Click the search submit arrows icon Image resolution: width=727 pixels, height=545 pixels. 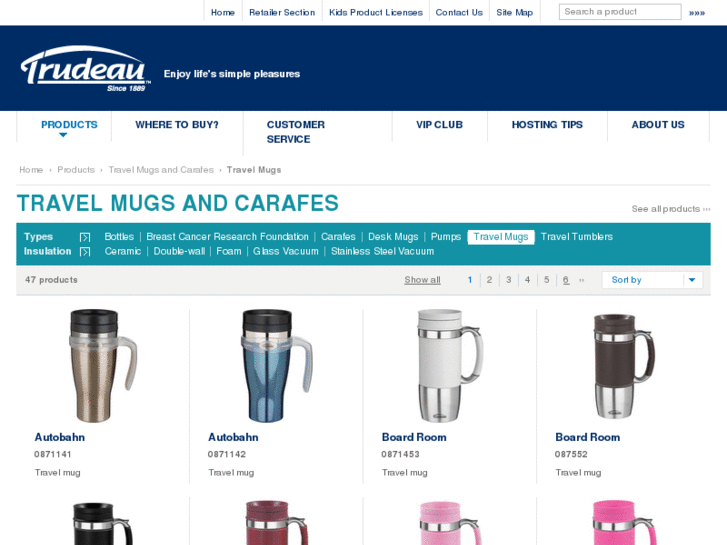point(696,13)
